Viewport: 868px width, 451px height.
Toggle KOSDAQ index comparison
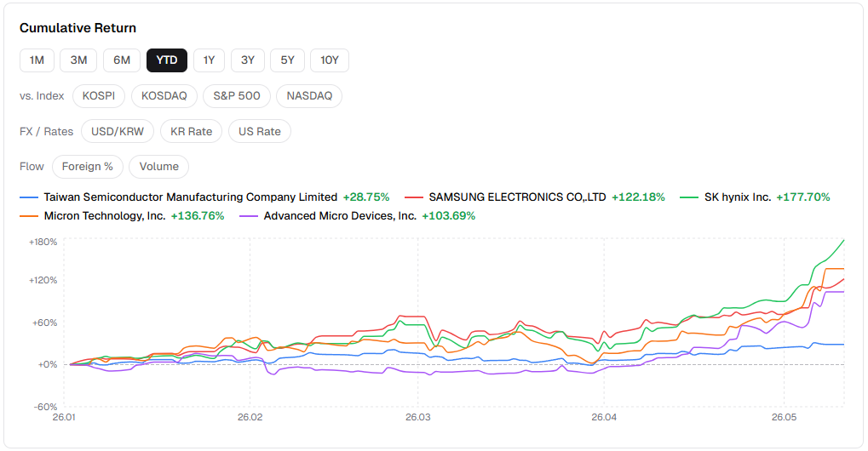pos(164,95)
